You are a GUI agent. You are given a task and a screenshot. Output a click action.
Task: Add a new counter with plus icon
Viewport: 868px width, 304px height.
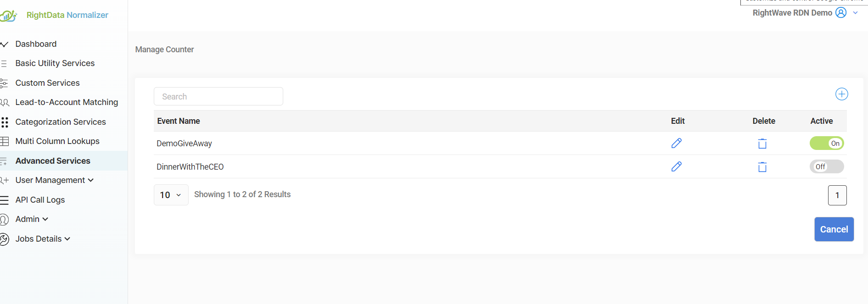click(841, 94)
